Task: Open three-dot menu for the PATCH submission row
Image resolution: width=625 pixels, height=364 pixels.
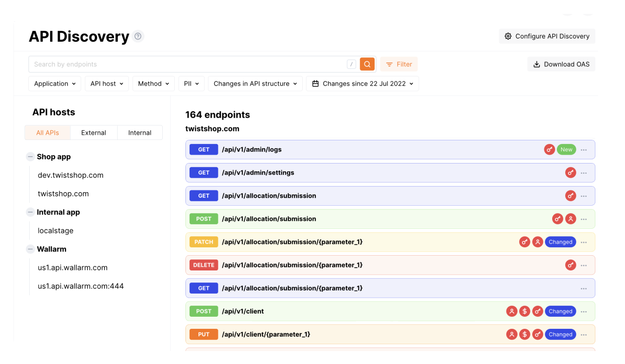Action: point(584,242)
